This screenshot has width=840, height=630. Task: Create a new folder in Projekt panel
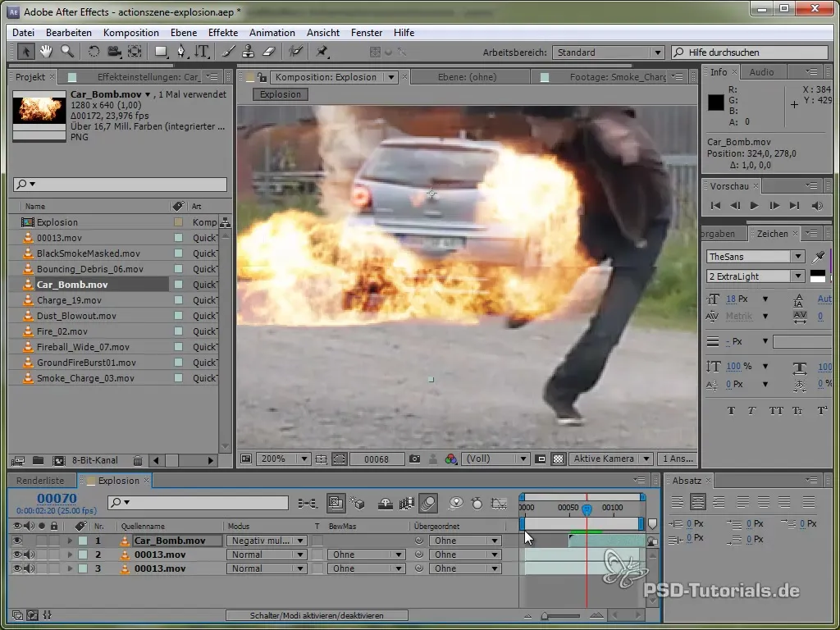pyautogui.click(x=38, y=461)
